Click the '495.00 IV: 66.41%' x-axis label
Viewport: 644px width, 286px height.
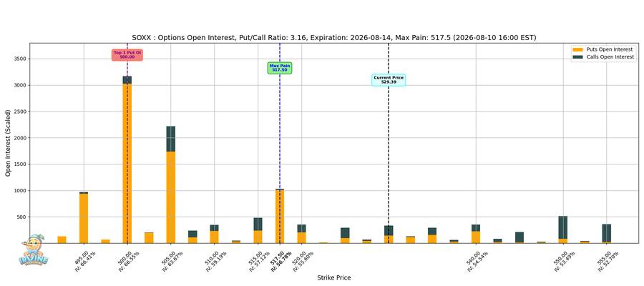coord(84,262)
